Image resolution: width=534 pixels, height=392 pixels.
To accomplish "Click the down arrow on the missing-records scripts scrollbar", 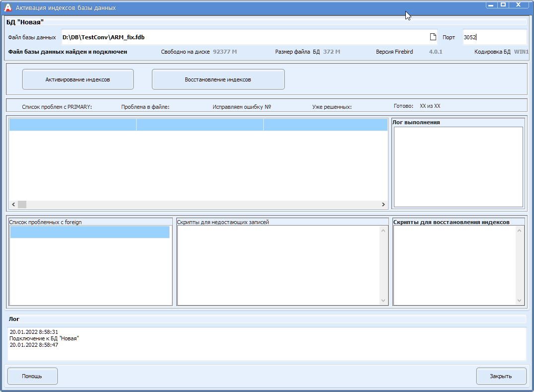I will coord(383,300).
